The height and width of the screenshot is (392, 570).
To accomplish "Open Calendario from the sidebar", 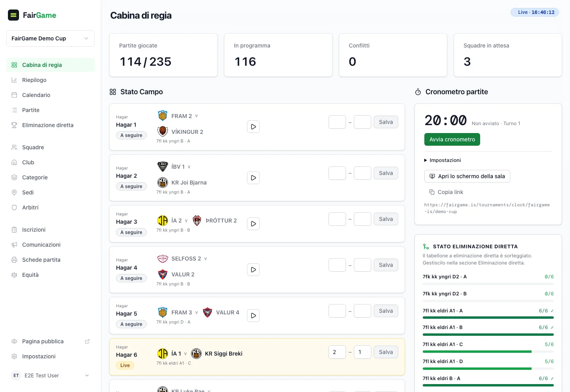I will (50, 95).
